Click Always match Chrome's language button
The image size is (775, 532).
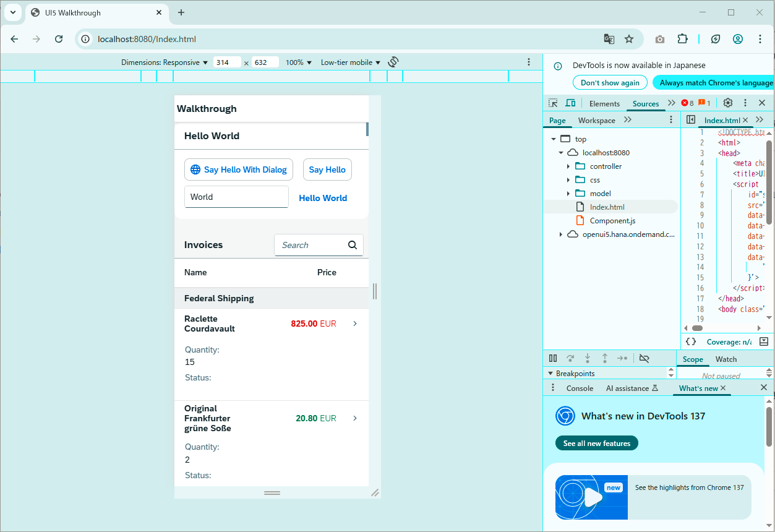pos(714,83)
